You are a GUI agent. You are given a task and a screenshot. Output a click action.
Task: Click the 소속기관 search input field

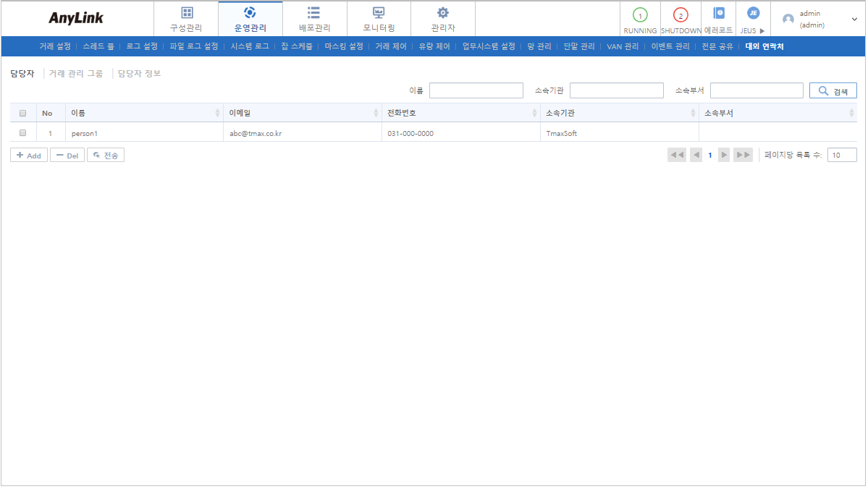pyautogui.click(x=616, y=90)
